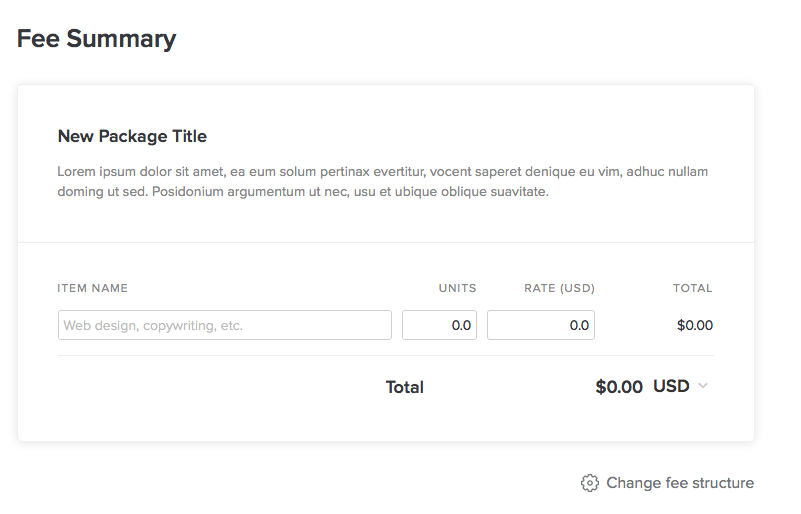Click the divider line below the package description
This screenshot has width=801, height=514.
click(385, 242)
